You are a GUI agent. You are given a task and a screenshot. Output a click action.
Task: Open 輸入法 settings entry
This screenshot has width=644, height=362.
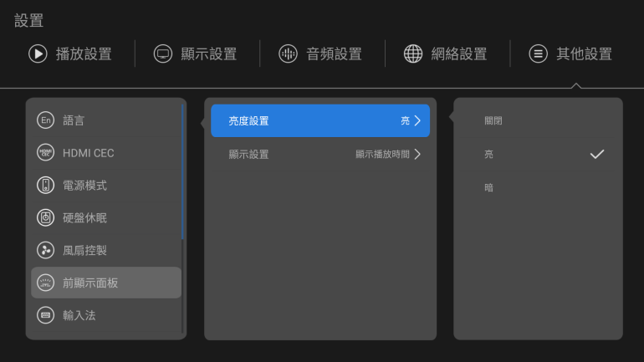[106, 315]
